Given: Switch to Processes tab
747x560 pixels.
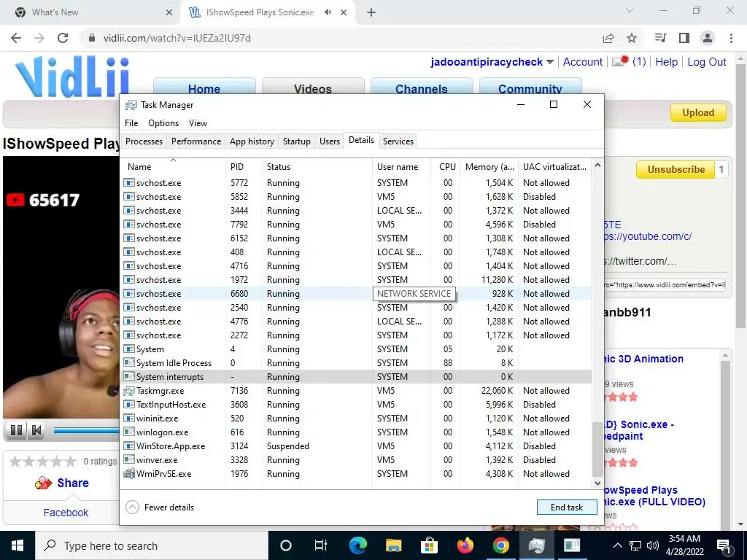Looking at the screenshot, I should pos(144,141).
